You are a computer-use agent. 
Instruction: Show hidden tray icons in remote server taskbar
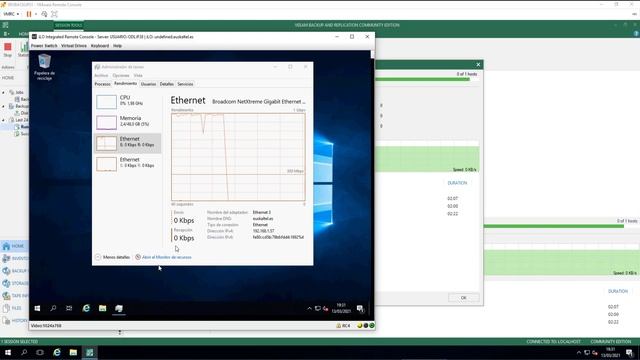309,309
